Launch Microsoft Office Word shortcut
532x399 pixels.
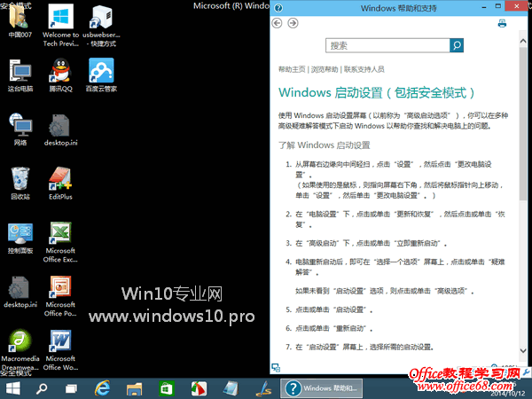pos(60,350)
